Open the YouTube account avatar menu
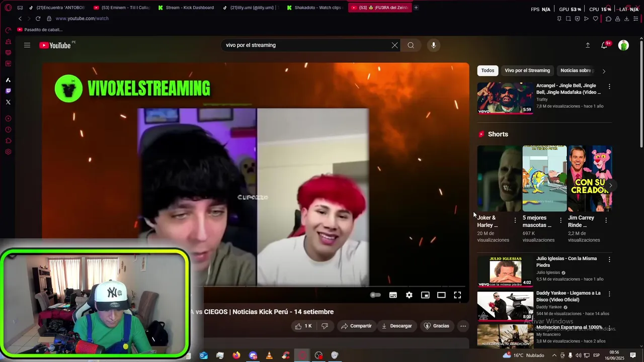Image resolution: width=644 pixels, height=362 pixels. point(623,45)
